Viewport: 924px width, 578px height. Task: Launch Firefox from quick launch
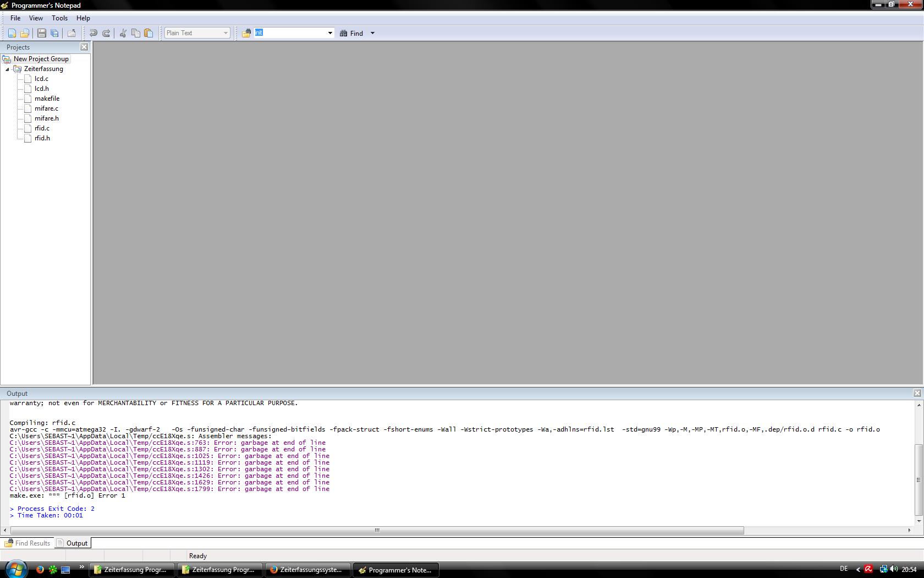click(x=40, y=570)
